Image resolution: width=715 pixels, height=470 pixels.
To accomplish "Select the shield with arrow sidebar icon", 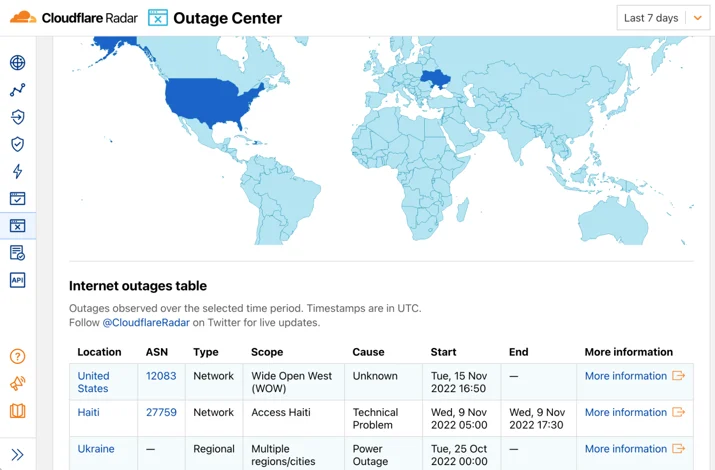I will click(x=17, y=117).
